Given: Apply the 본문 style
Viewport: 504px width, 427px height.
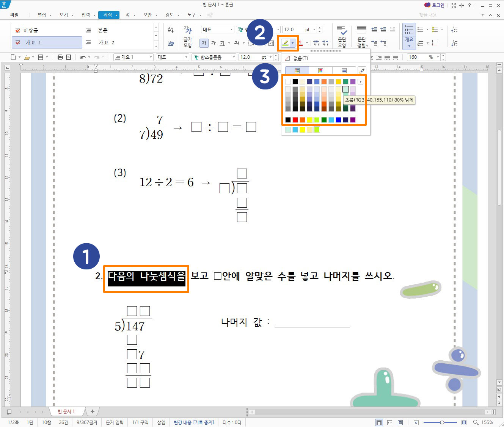Looking at the screenshot, I should 118,30.
